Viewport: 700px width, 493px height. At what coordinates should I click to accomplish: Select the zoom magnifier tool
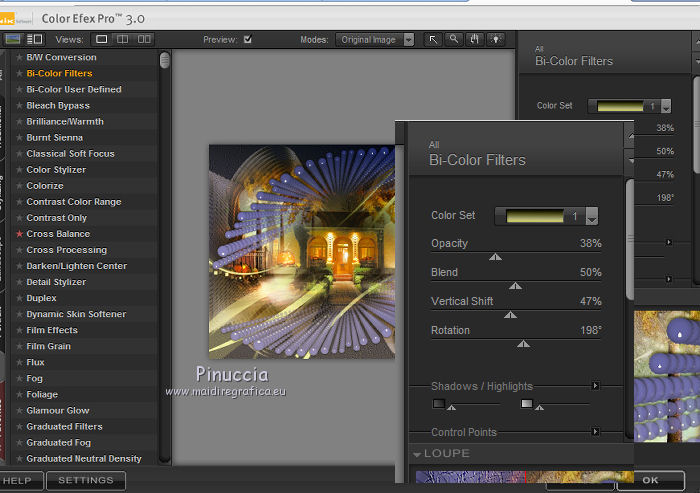click(x=454, y=40)
